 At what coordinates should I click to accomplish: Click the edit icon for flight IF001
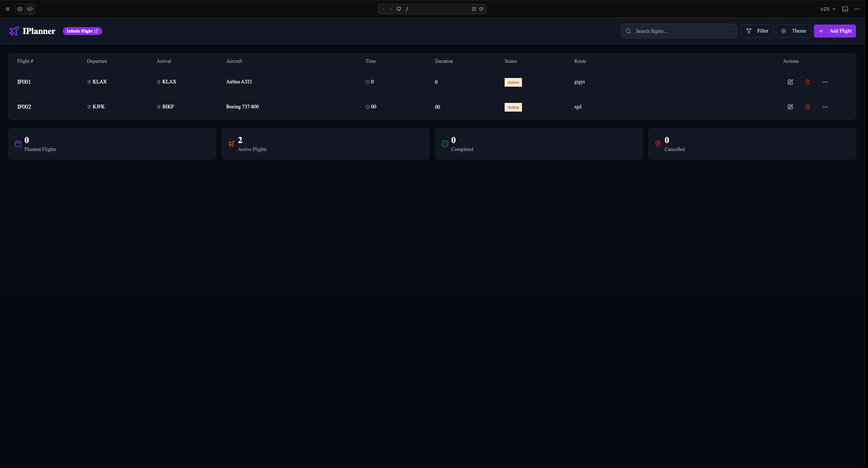coord(790,82)
